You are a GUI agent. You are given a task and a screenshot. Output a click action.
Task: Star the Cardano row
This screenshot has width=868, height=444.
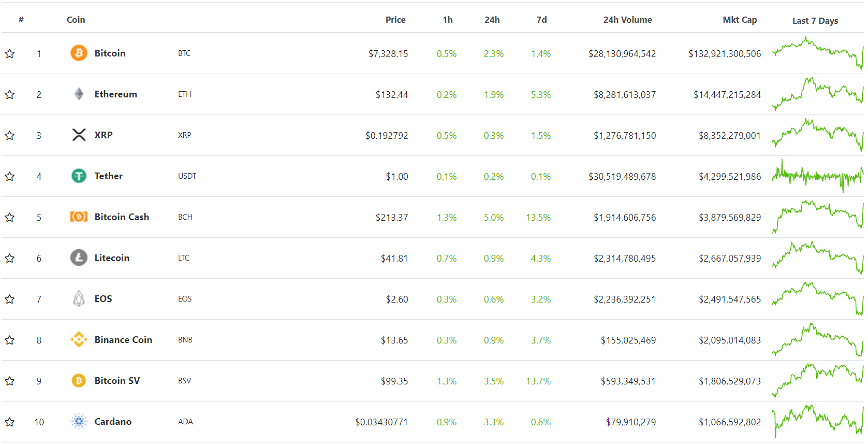coord(9,422)
